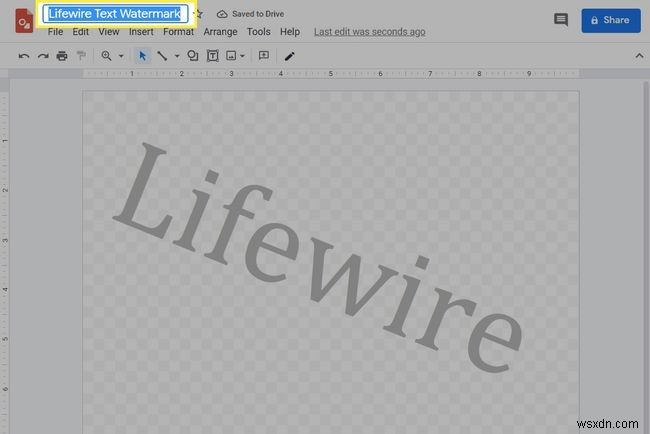Select the Lifewire watermark text on canvas
Screen dimensions: 650x434
[x=318, y=257]
